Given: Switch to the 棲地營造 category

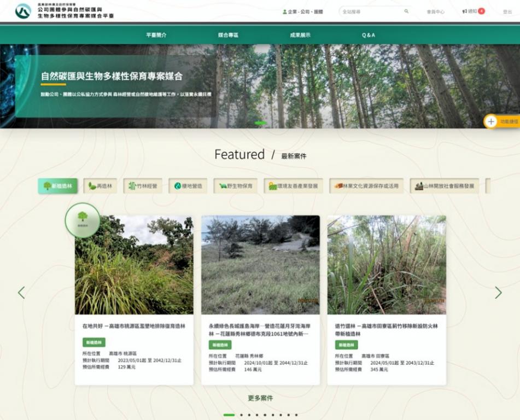Looking at the screenshot, I should (188, 186).
